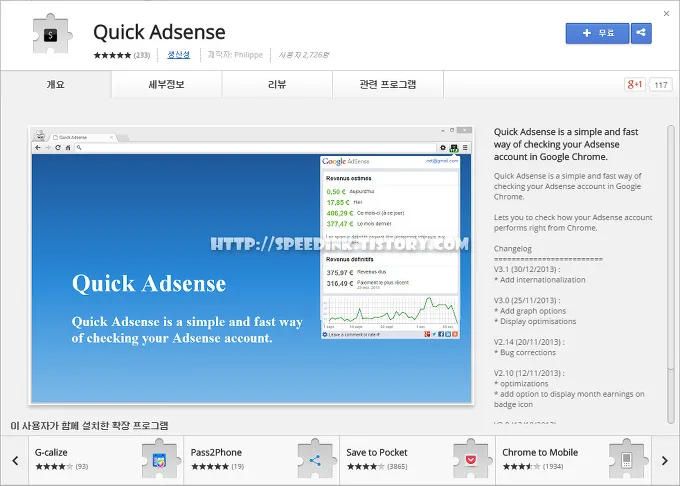
Task: Click the '이 사용자가 함께 설치한 확장 프로그램' heading
Action: point(89,426)
